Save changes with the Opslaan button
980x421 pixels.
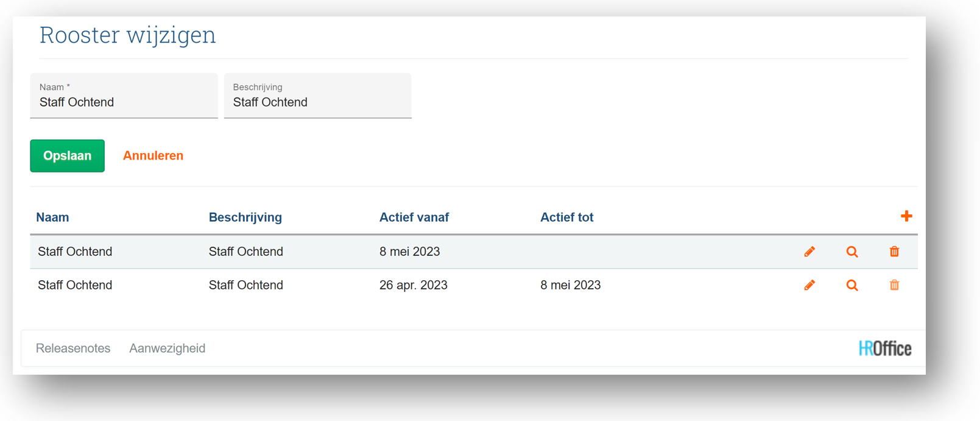[x=67, y=156]
